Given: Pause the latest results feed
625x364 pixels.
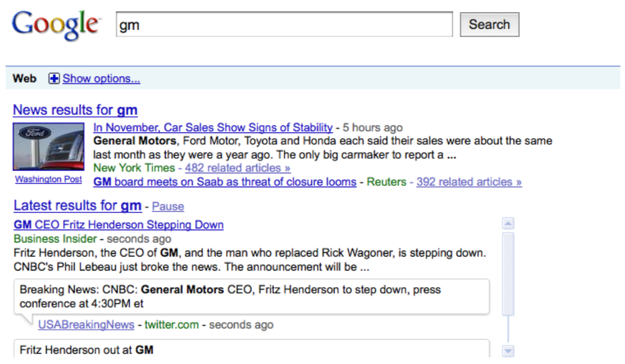Looking at the screenshot, I should coord(168,207).
